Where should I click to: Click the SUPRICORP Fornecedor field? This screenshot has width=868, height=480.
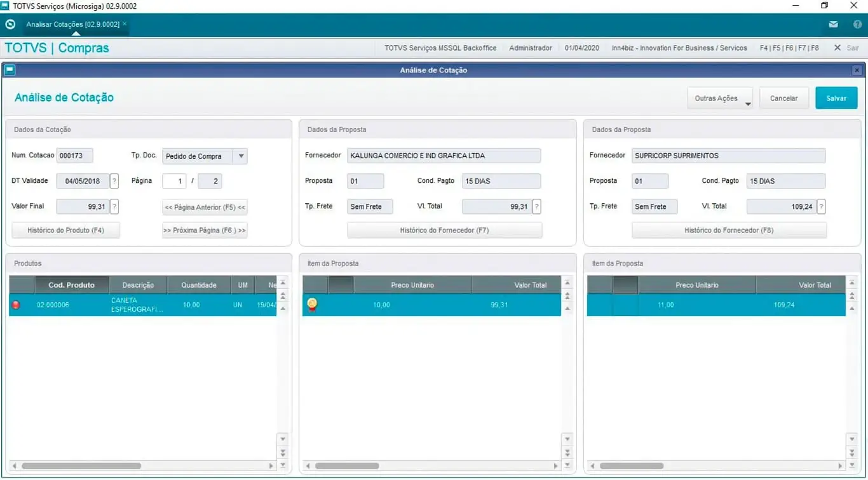click(729, 156)
